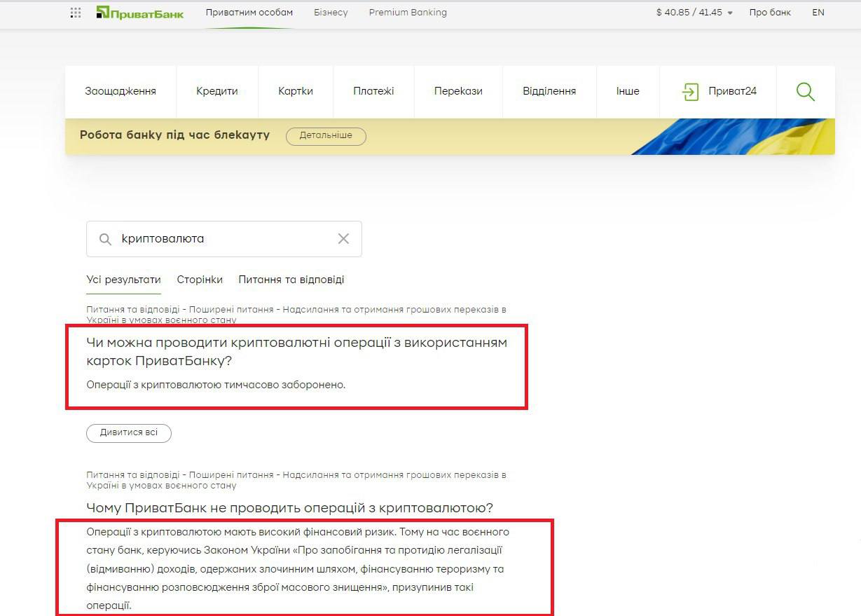Select the Premium Banking tab
Image resolution: width=861 pixels, height=616 pixels.
408,13
